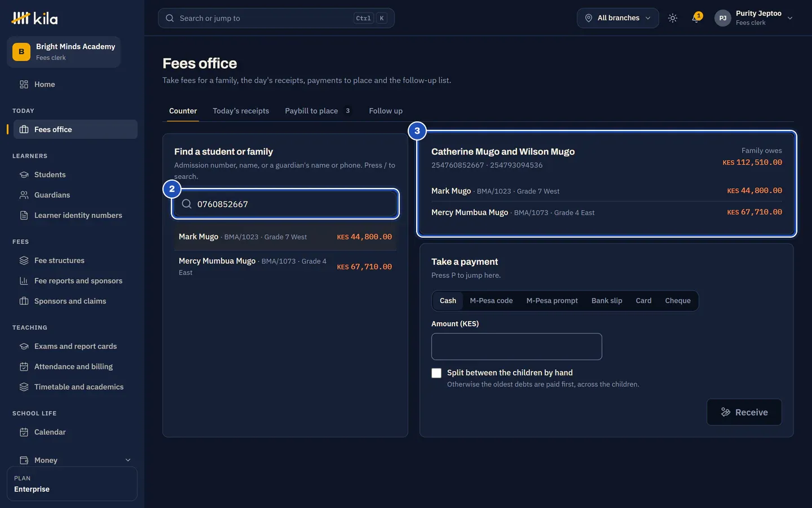
Task: Select the Cash payment method
Action: tap(448, 301)
